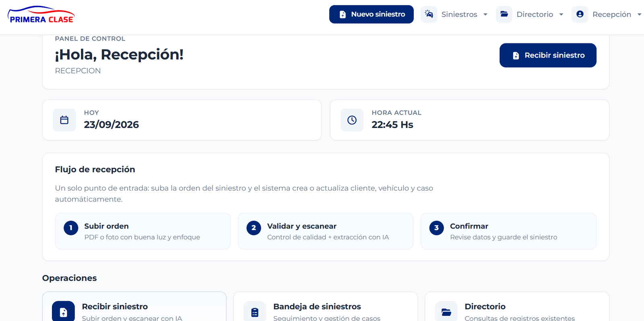
Task: Open the Bandeja de siniestros card
Action: (x=326, y=307)
